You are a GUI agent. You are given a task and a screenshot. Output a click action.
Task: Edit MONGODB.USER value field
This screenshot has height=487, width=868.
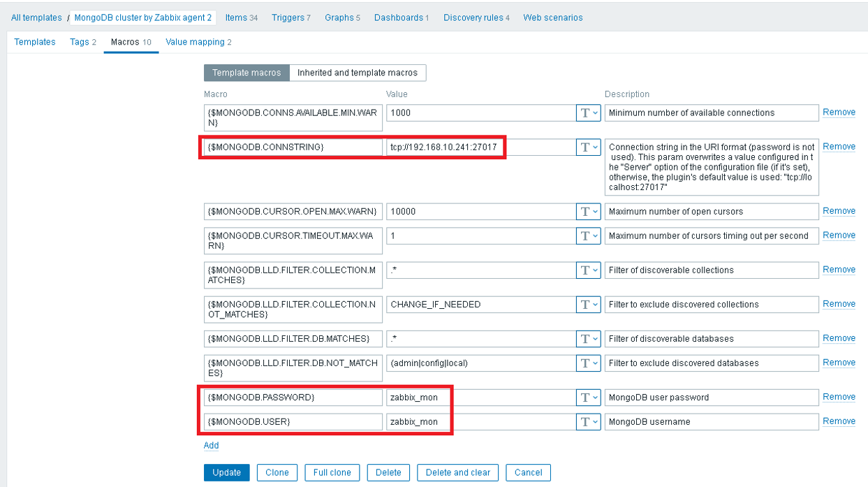tap(481, 421)
